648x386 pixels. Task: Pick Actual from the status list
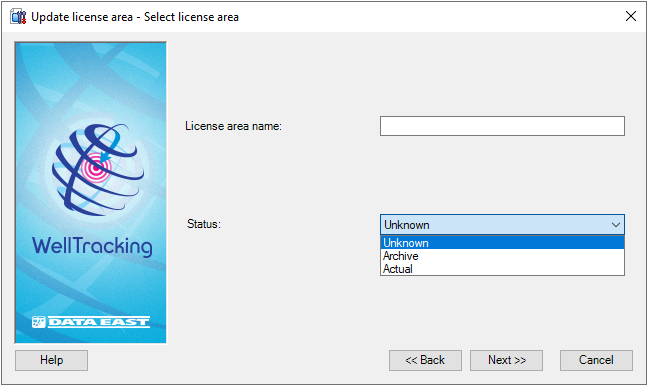click(x=502, y=269)
